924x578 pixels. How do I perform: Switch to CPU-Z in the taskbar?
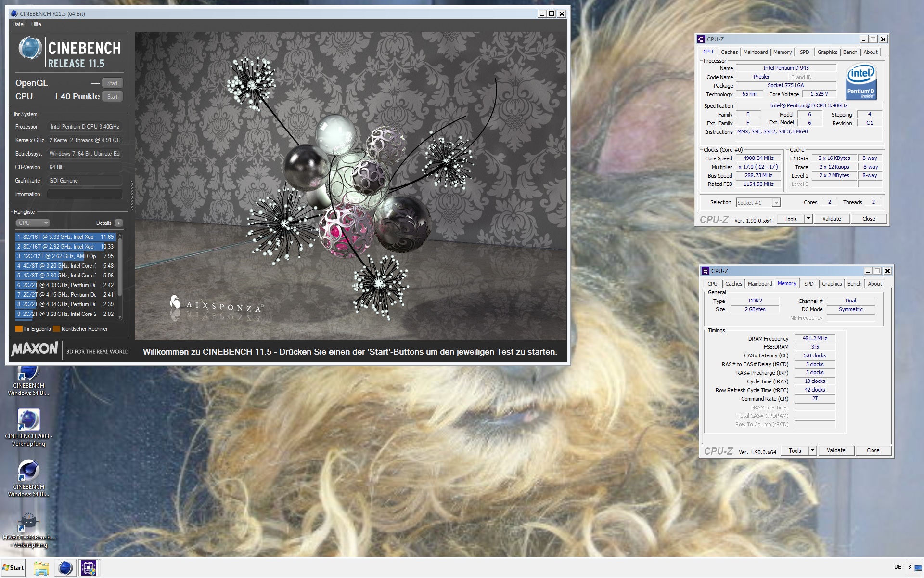[89, 568]
